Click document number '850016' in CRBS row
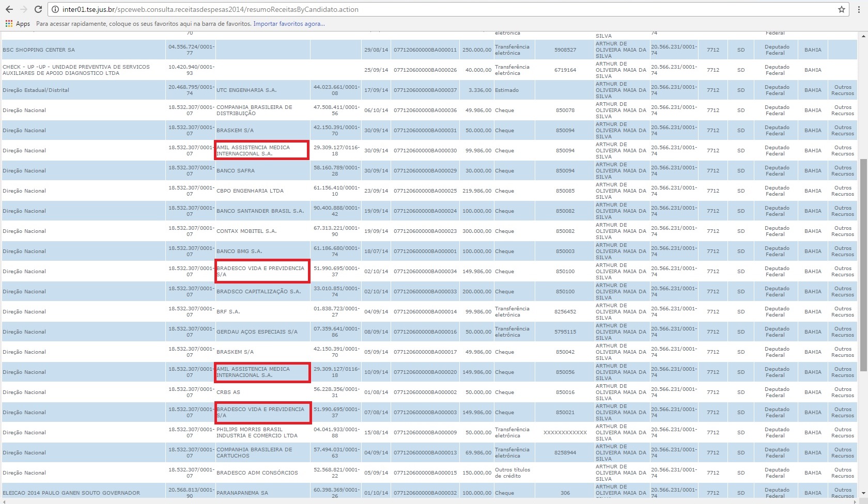 tap(565, 392)
